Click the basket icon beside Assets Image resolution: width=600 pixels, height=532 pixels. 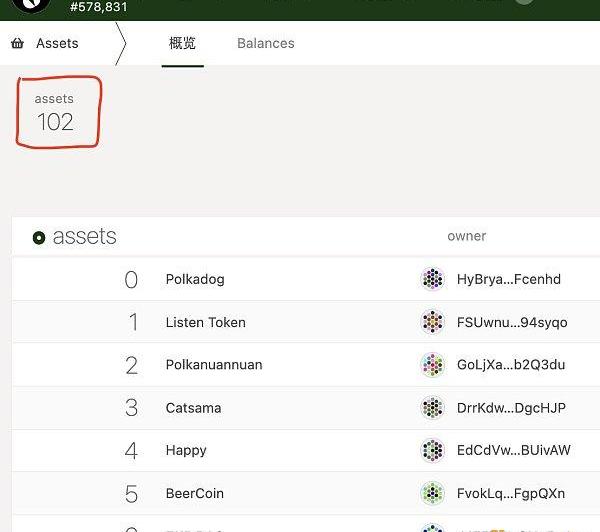pos(18,44)
